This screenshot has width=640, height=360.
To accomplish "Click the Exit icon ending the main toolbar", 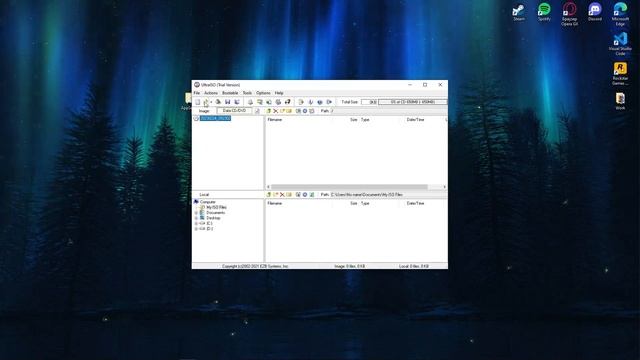I will [329, 102].
